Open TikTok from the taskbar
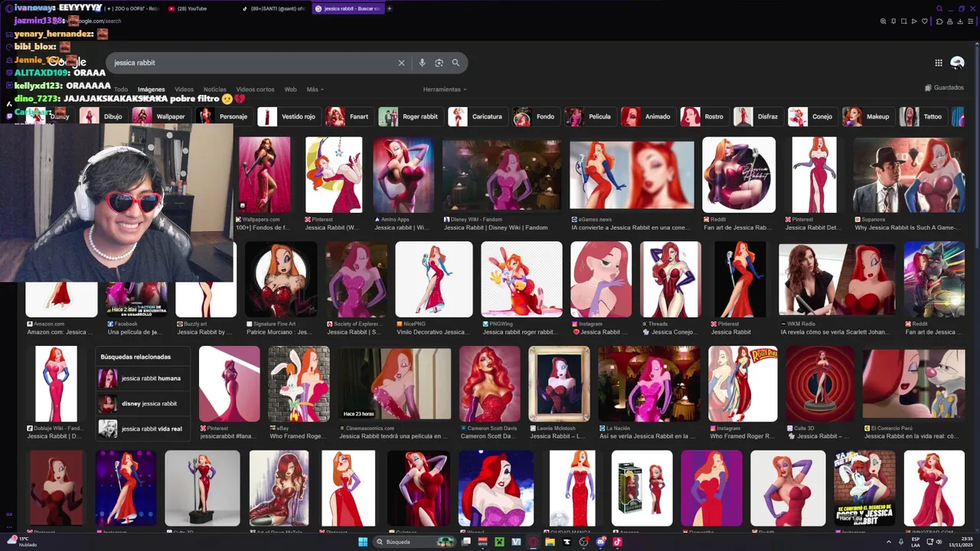Viewport: 980px width, 551px height. 617,542
